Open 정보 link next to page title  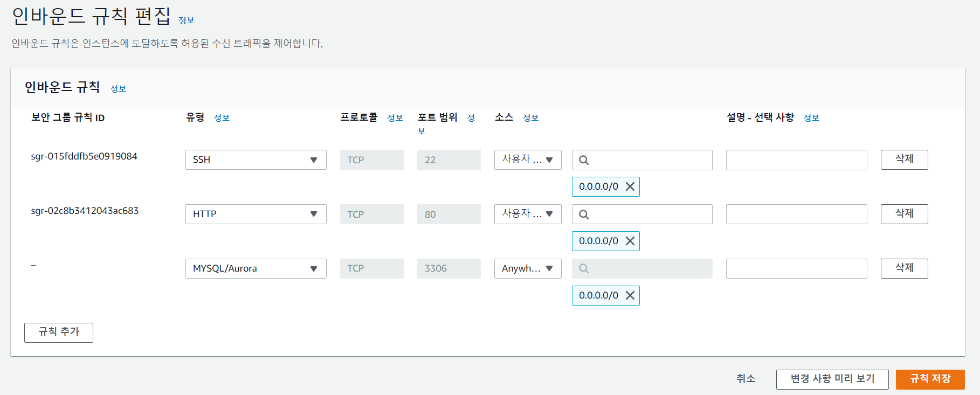pyautogui.click(x=187, y=20)
